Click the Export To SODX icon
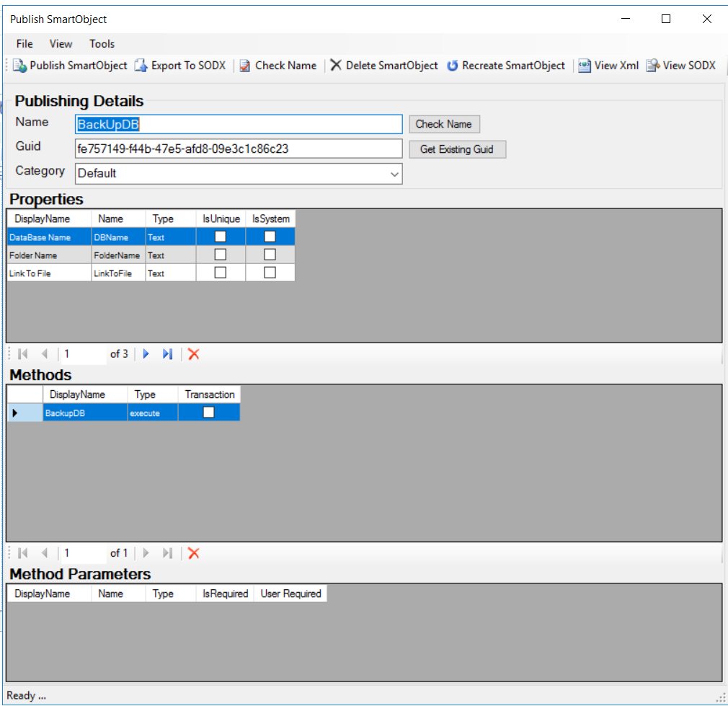This screenshot has height=706, width=728. click(141, 66)
